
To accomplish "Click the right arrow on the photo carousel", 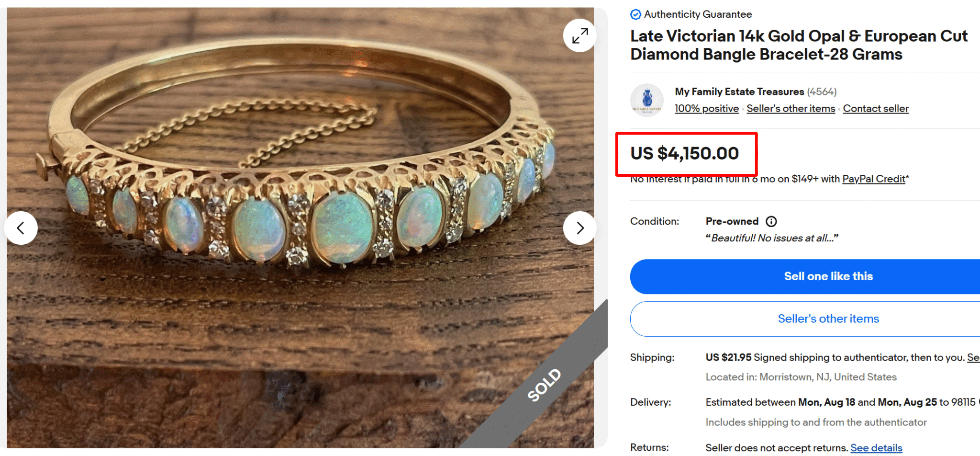I will (x=579, y=228).
